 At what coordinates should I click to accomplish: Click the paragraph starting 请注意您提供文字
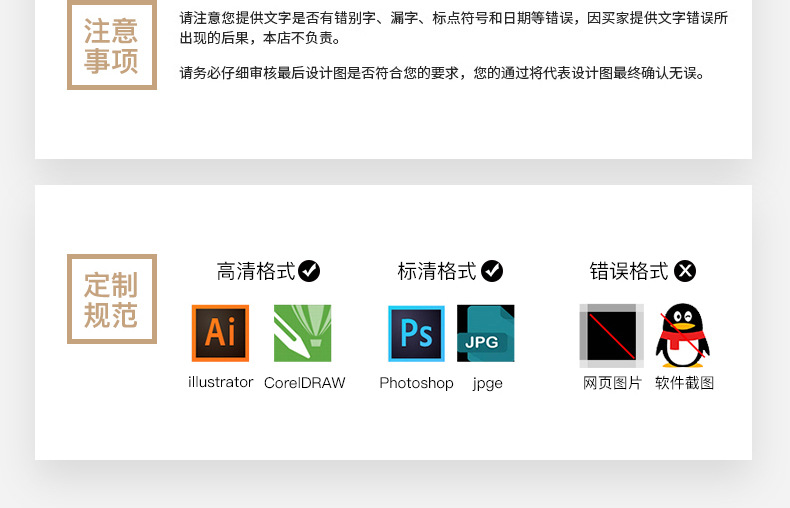(454, 28)
